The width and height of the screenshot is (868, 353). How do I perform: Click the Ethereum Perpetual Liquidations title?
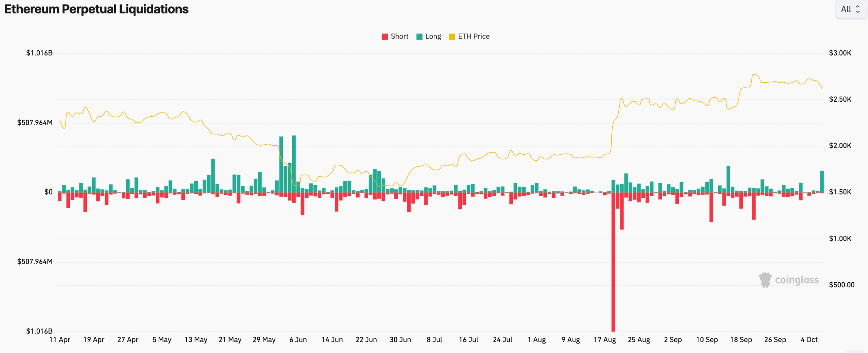click(x=96, y=9)
